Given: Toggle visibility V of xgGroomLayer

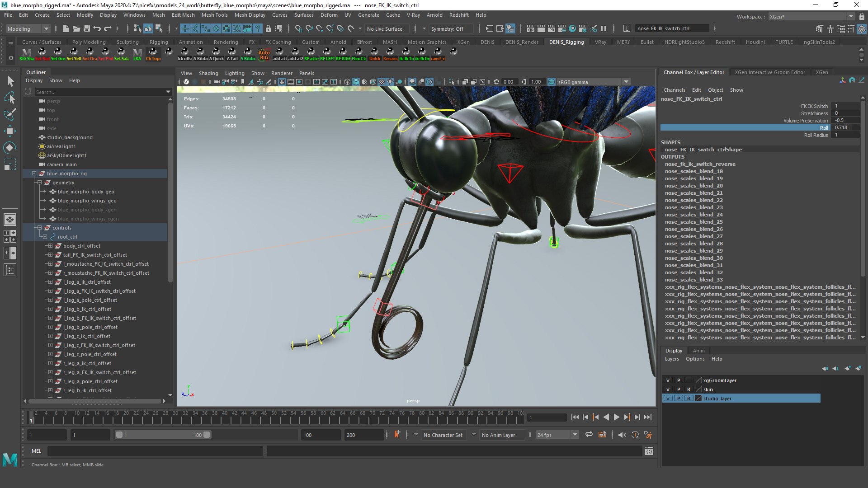Looking at the screenshot, I should [668, 380].
